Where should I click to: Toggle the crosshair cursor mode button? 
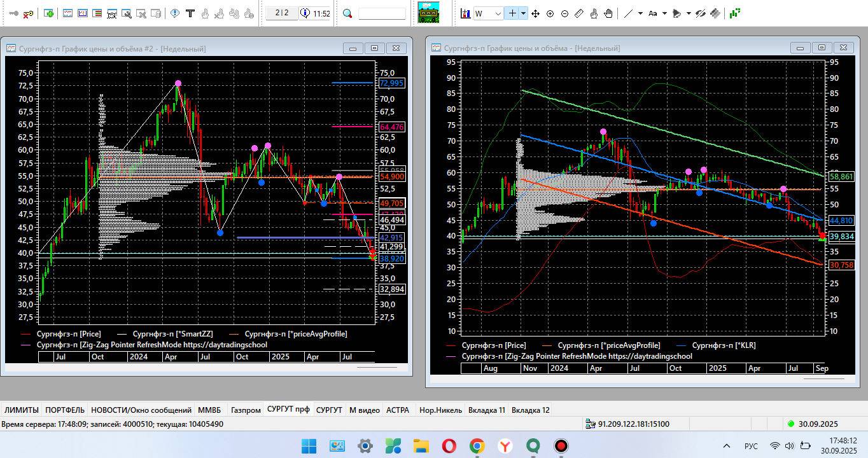(512, 13)
